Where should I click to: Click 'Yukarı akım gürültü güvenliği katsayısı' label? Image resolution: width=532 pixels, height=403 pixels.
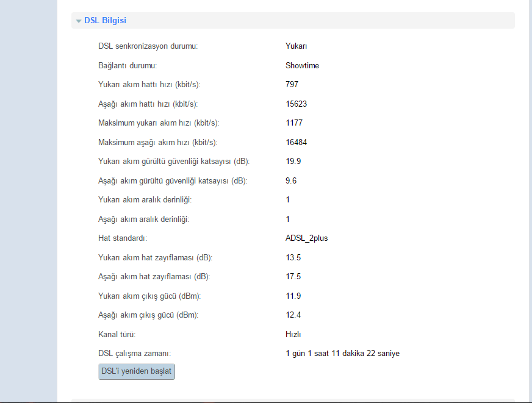pos(174,162)
